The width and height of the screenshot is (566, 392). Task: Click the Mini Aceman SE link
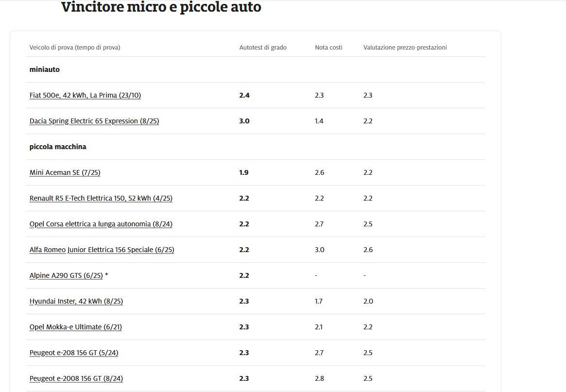coord(65,172)
